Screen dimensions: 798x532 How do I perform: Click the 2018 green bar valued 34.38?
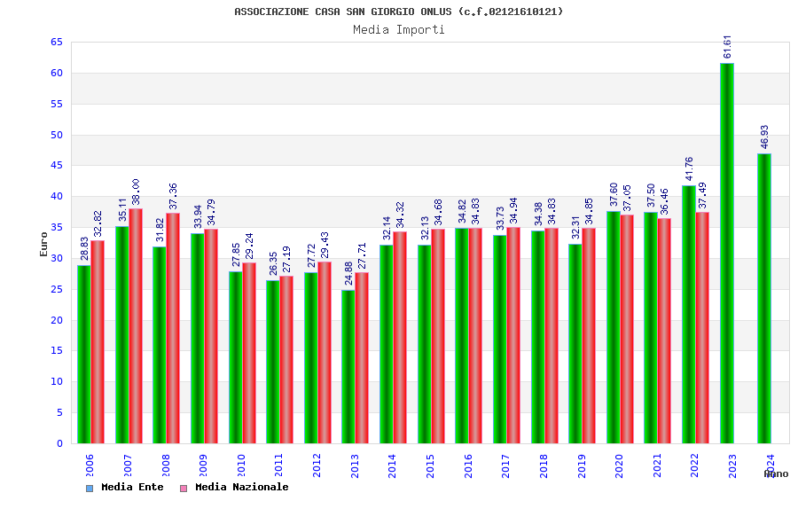[538, 337]
